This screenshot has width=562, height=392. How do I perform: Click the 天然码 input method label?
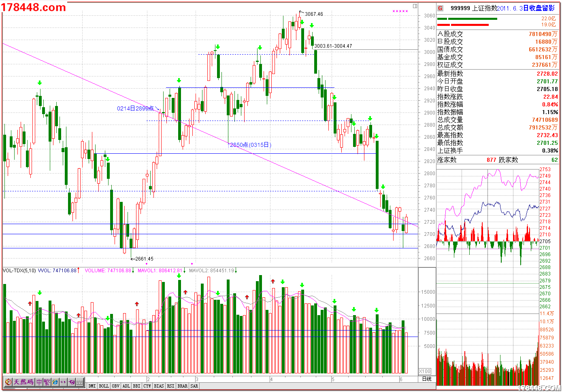pyautogui.click(x=24, y=382)
